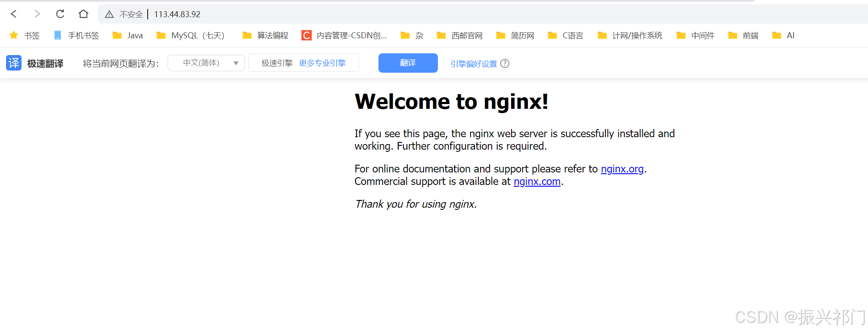
Task: Follow the nginx.org link
Action: click(622, 169)
